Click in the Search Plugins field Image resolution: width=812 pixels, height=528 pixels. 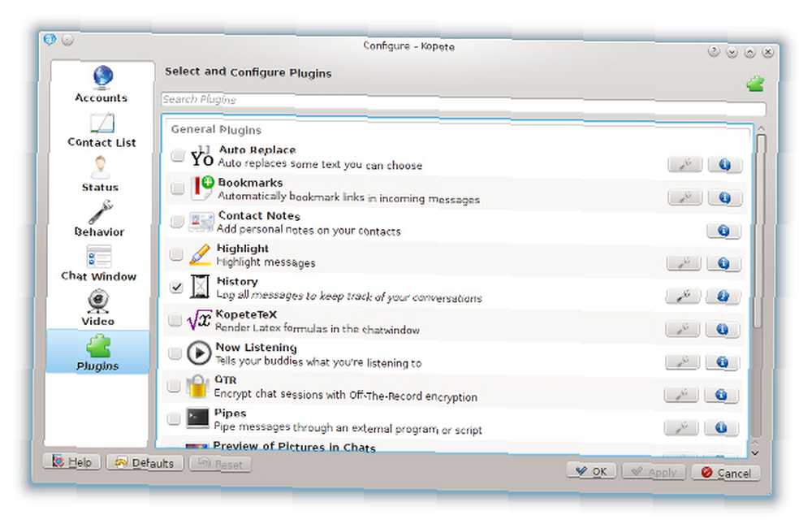coord(463,102)
